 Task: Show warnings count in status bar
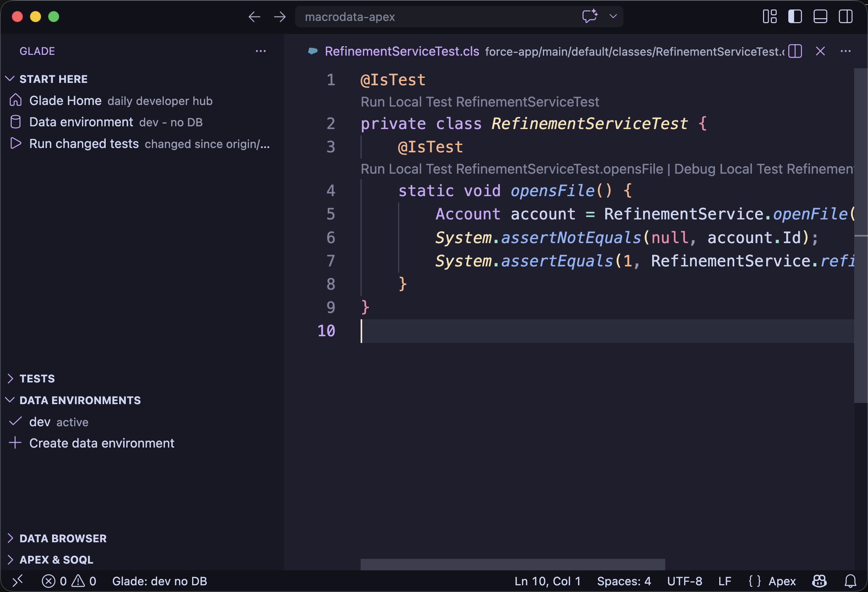[84, 581]
